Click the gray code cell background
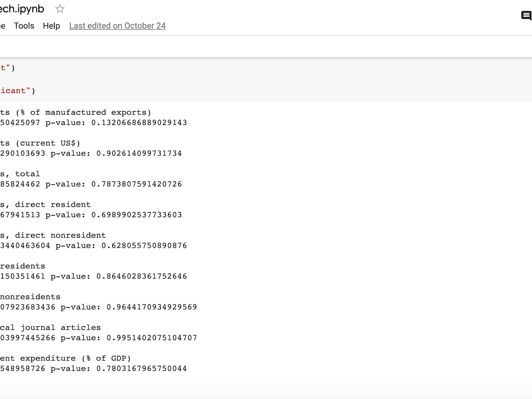This screenshot has width=532, height=399. 257,80
